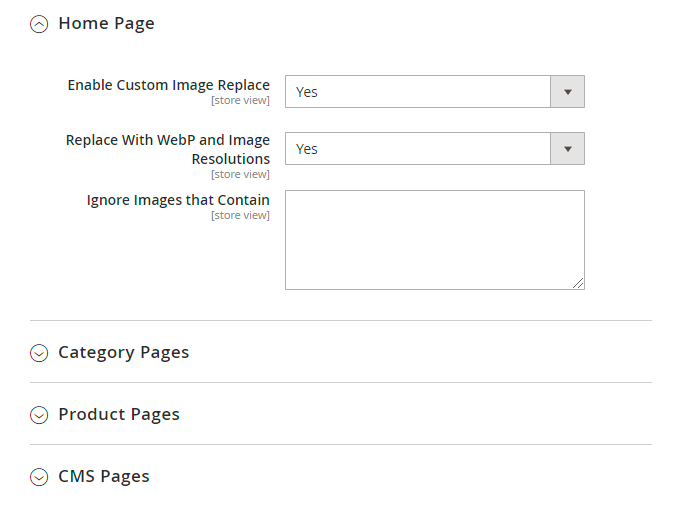Click the Ignore Images that Contain label
The image size is (681, 514).
178,200
